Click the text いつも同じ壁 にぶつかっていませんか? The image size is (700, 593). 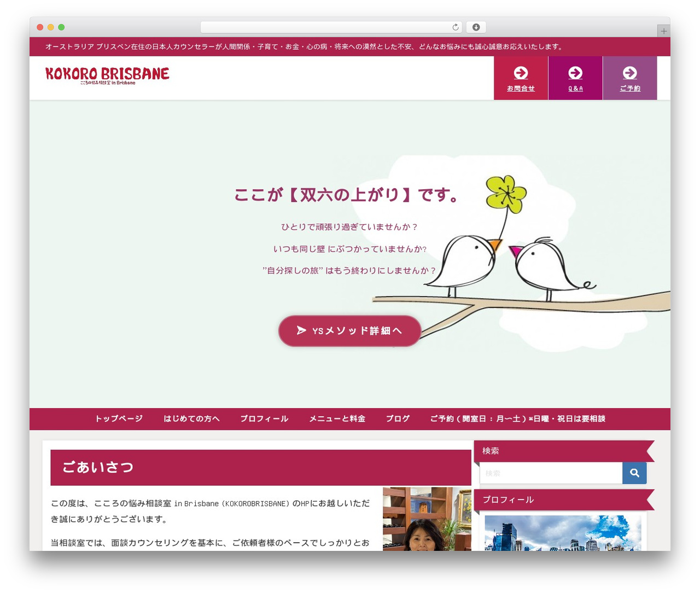[x=350, y=249]
